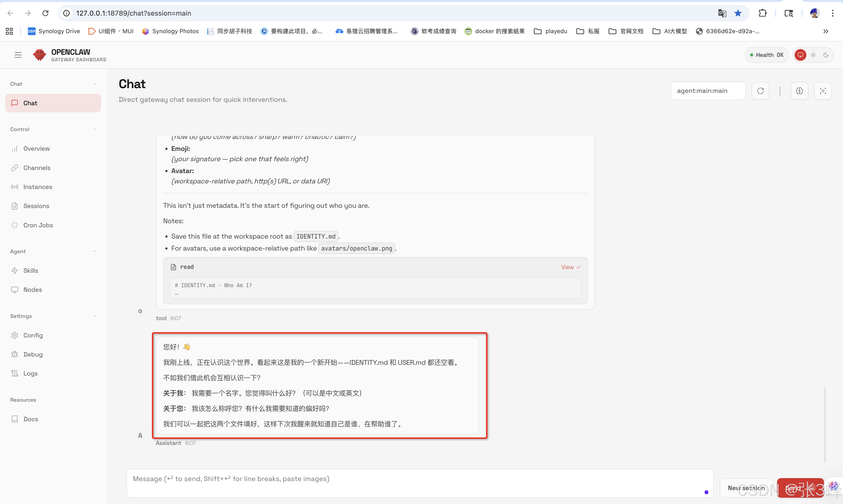843x504 pixels.
Task: Open the Config settings item
Action: tap(33, 335)
